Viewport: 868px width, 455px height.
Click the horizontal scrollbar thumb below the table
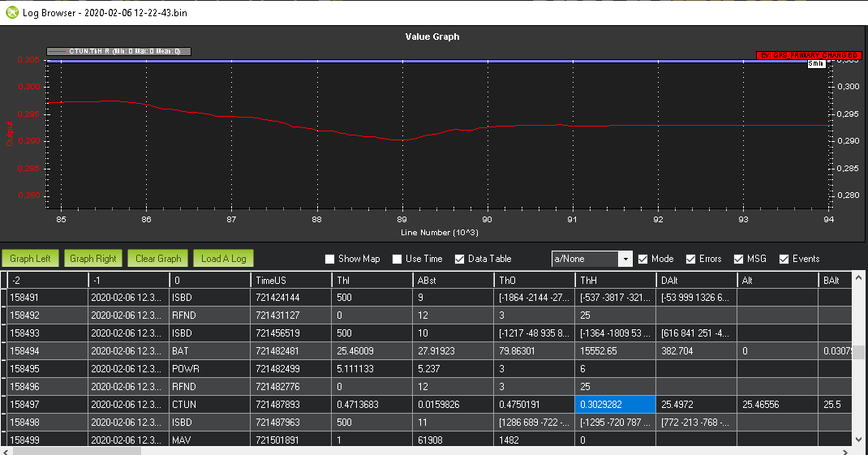point(77,451)
